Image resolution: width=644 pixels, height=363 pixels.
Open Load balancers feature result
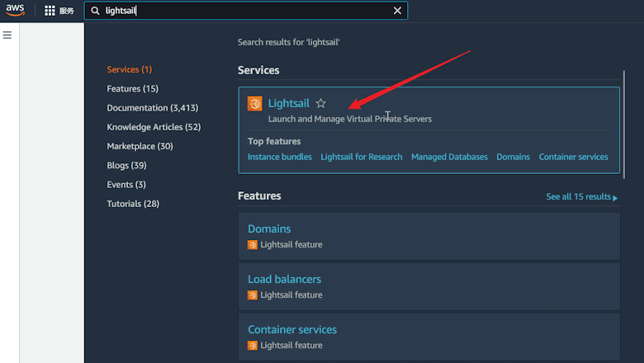point(284,280)
